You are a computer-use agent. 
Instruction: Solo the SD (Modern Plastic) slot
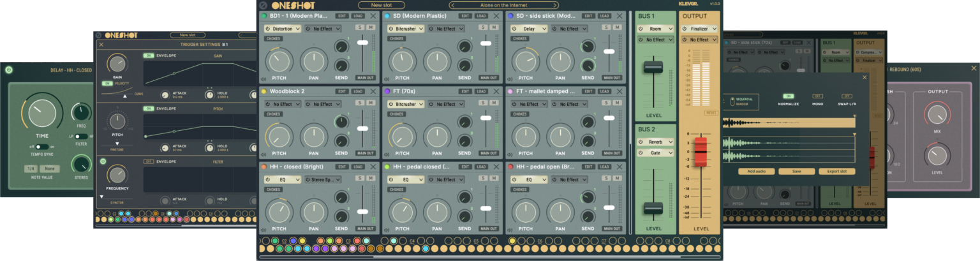click(482, 27)
